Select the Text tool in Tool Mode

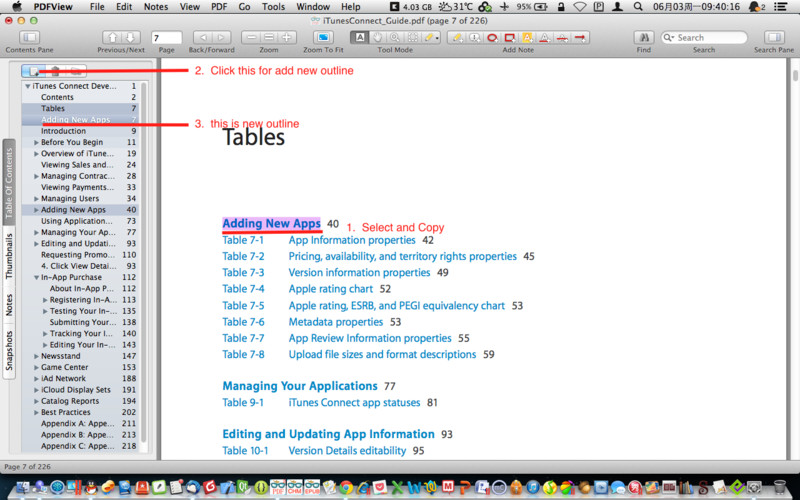(360, 37)
